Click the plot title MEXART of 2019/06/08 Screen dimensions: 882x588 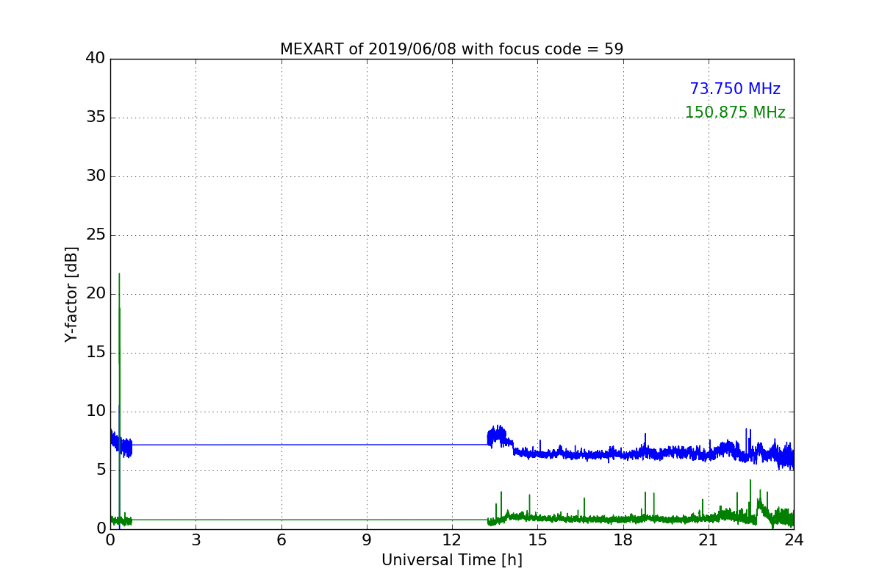tap(451, 49)
